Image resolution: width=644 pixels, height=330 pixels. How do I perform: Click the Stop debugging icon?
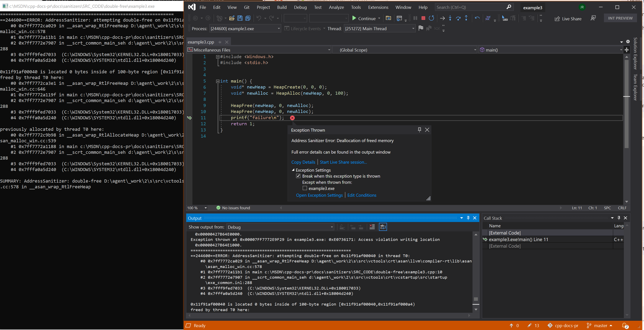(x=423, y=18)
